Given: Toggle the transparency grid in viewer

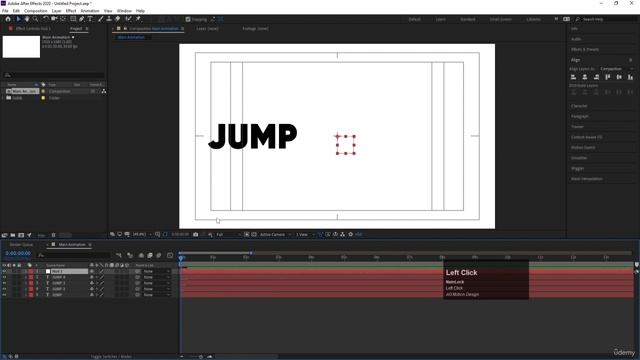Looking at the screenshot, I should click(x=254, y=234).
